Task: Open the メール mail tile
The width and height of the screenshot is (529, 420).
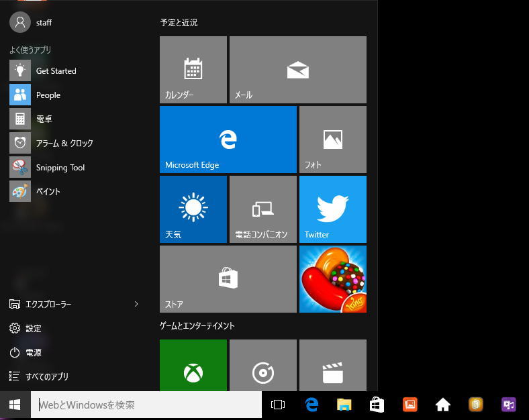Action: tap(298, 70)
